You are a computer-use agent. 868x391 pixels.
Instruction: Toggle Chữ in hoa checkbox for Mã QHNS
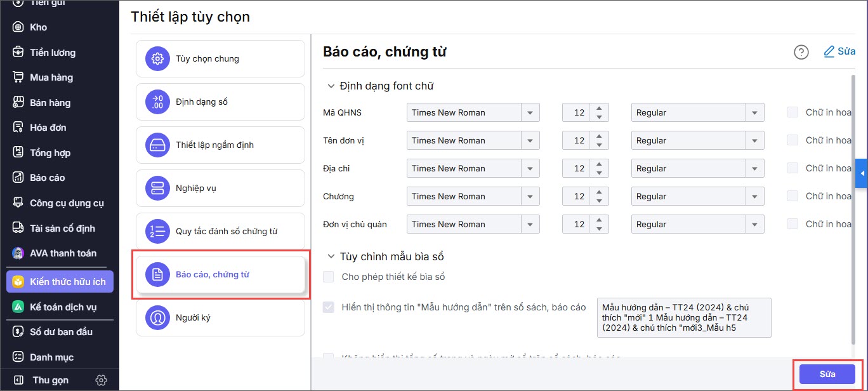(792, 112)
